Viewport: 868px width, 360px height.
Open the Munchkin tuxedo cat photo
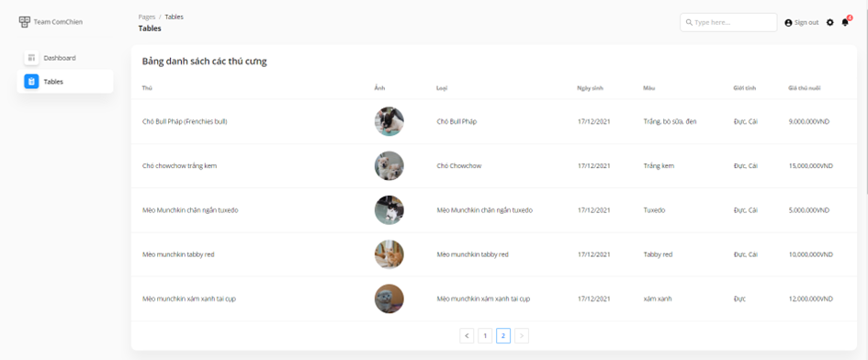[389, 210]
